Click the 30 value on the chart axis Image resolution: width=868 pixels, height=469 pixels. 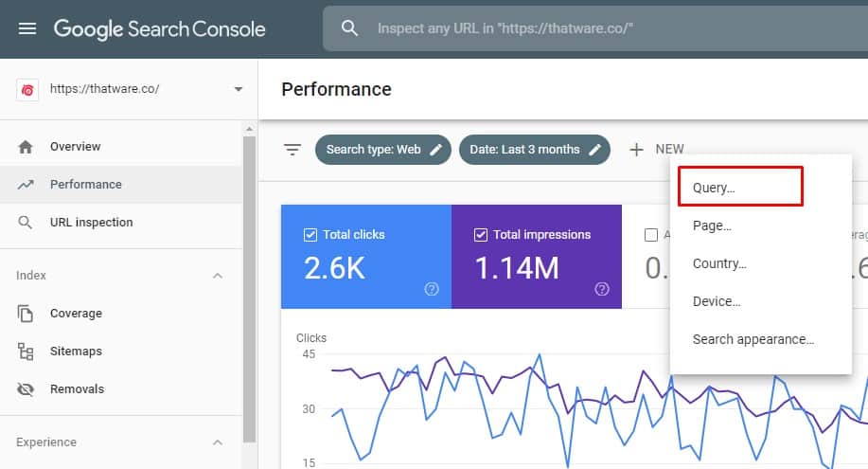tap(309, 409)
